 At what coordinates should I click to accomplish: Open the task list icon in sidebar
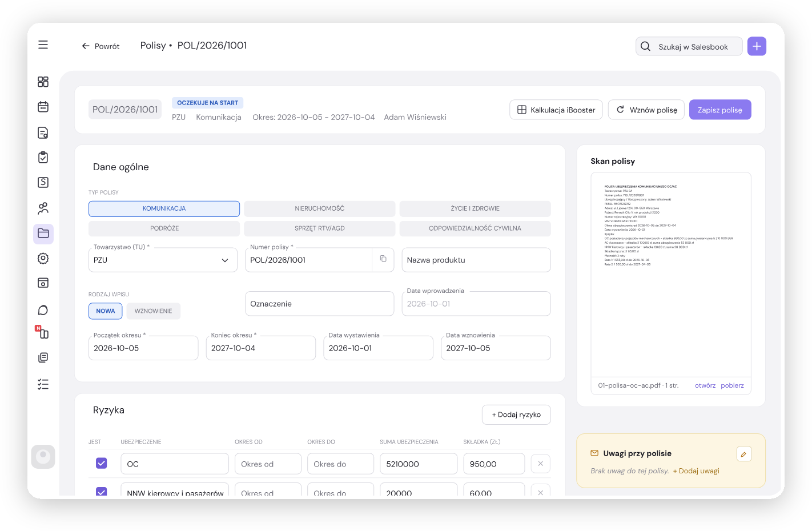(x=43, y=384)
